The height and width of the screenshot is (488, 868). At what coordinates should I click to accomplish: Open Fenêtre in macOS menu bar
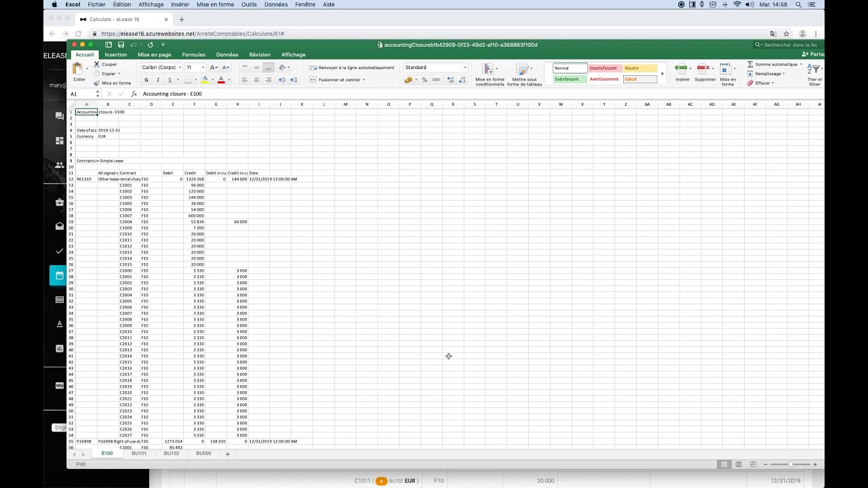coord(305,4)
